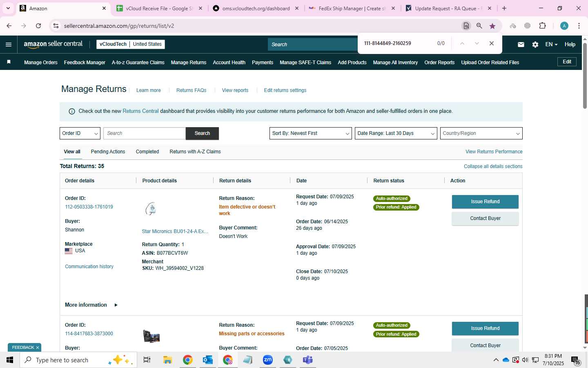Open Account Health menu item
Viewport: 588px width, 368px height.
click(x=229, y=63)
